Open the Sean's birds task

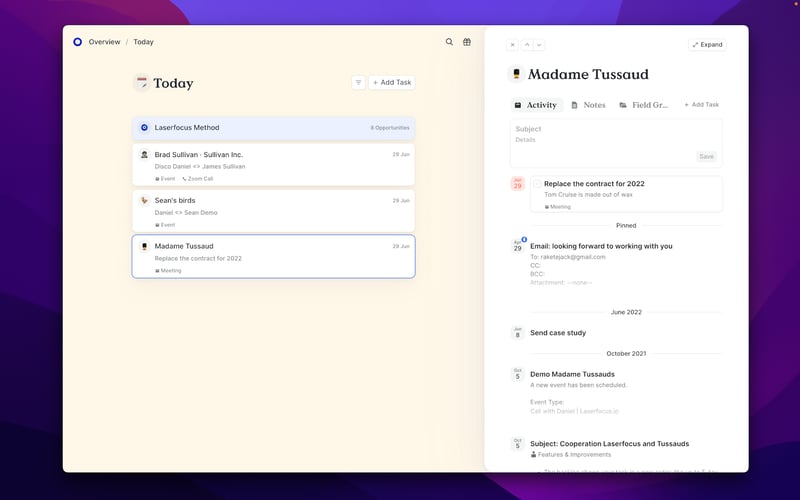pyautogui.click(x=273, y=211)
